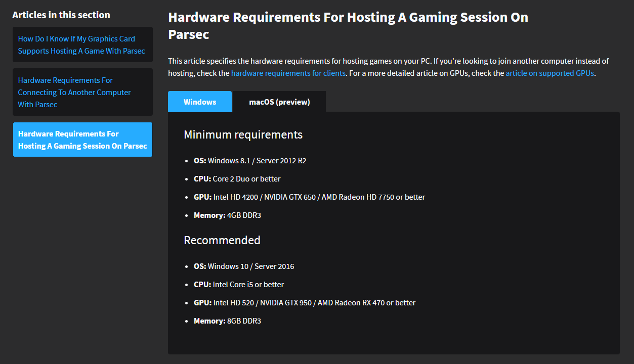Viewport: 634px width, 364px height.
Task: Click the Intel HD 520 GPU recommendation line
Action: (305, 303)
